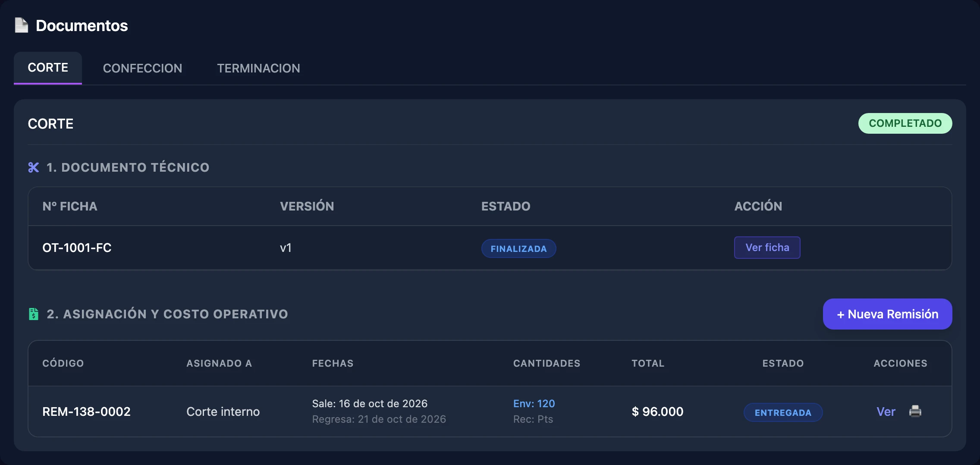This screenshot has height=465, width=980.
Task: Click the Env: 120 quantity
Action: pos(534,403)
